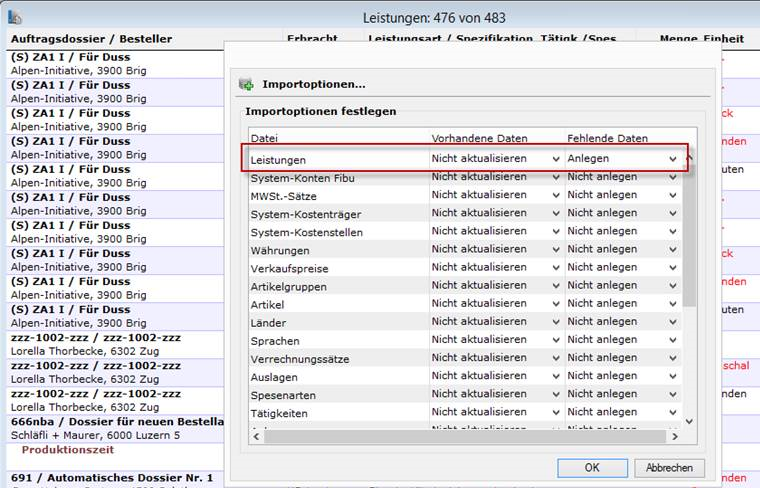This screenshot has width=760, height=488.
Task: Click the scroll-left arrow of the options list
Action: [256, 436]
